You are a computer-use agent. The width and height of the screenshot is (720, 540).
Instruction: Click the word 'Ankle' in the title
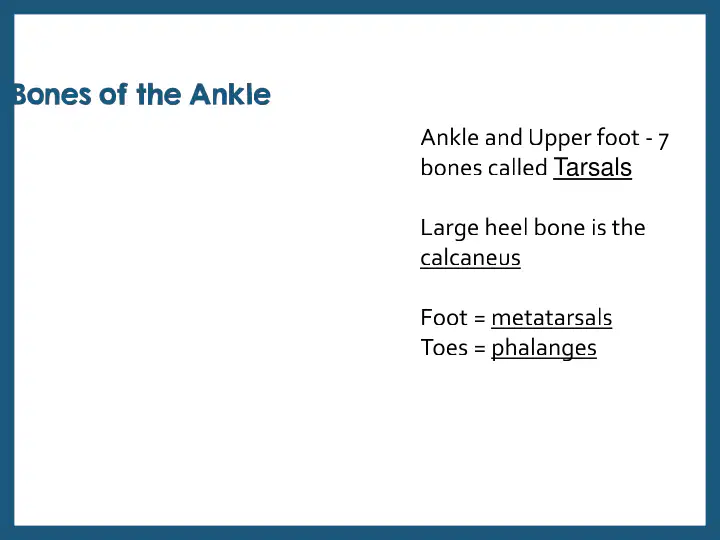coord(230,95)
